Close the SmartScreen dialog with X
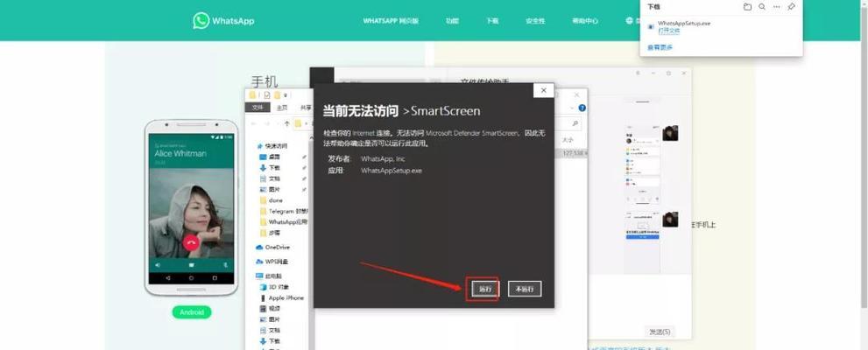This screenshot has width=868, height=350. [544, 90]
